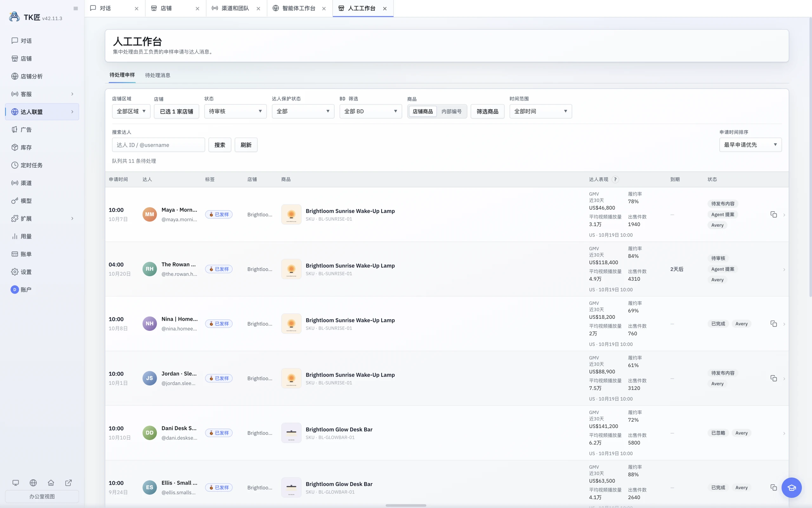Switch to the 待处理消息 tab
Screen dimensions: 812x508
(157, 75)
